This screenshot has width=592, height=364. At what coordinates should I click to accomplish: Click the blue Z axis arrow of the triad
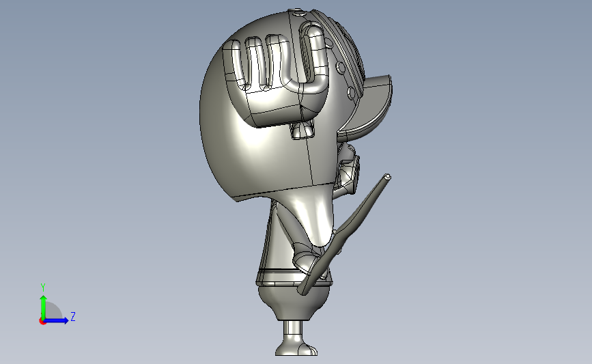click(57, 320)
